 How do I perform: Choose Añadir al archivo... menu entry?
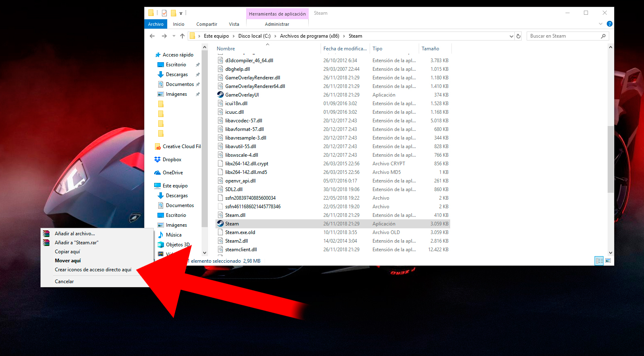pos(75,234)
